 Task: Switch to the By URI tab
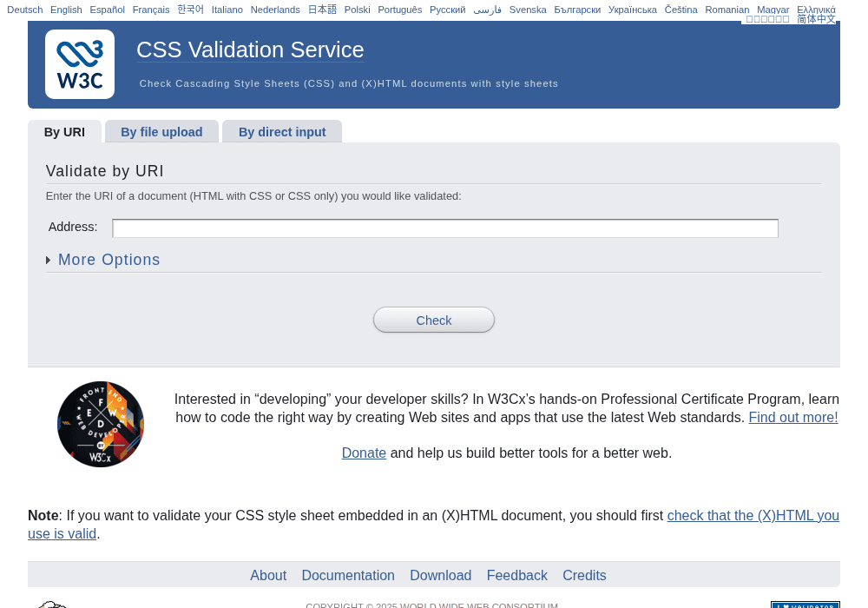tap(64, 132)
